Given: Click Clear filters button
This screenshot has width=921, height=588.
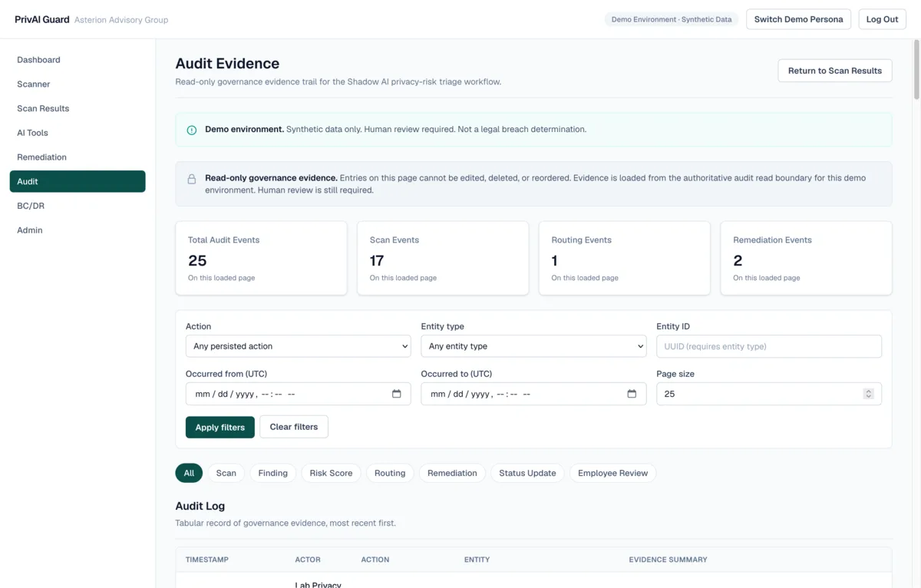Looking at the screenshot, I should (x=294, y=427).
